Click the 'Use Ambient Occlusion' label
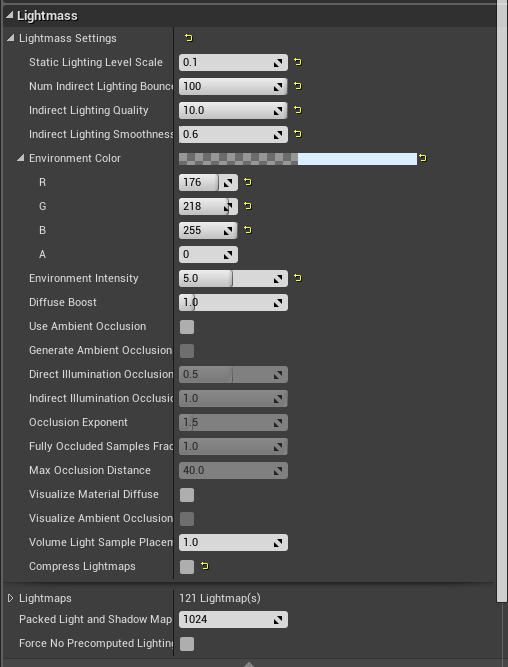The height and width of the screenshot is (667, 508). coord(87,326)
